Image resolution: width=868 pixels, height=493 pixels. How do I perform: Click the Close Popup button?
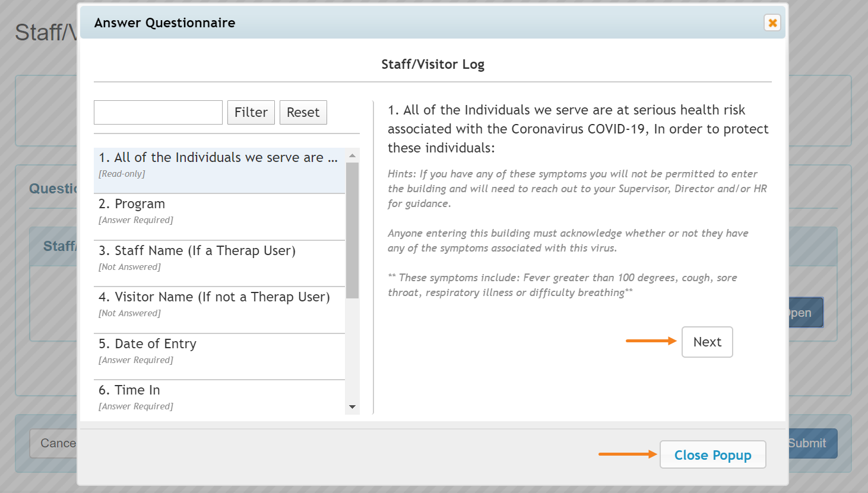(712, 455)
